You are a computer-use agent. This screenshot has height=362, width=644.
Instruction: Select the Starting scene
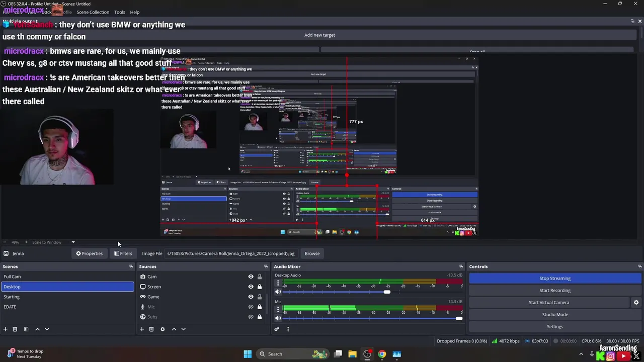click(x=67, y=297)
